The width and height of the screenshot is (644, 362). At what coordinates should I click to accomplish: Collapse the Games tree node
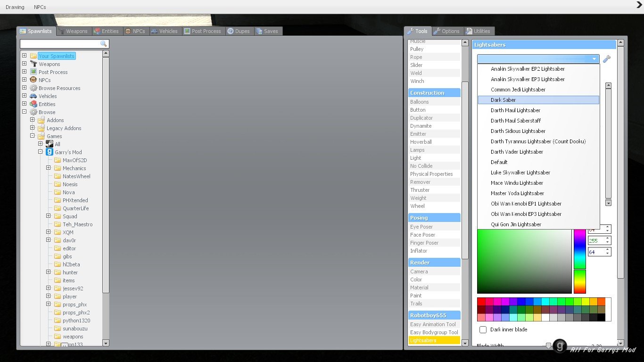tap(32, 136)
